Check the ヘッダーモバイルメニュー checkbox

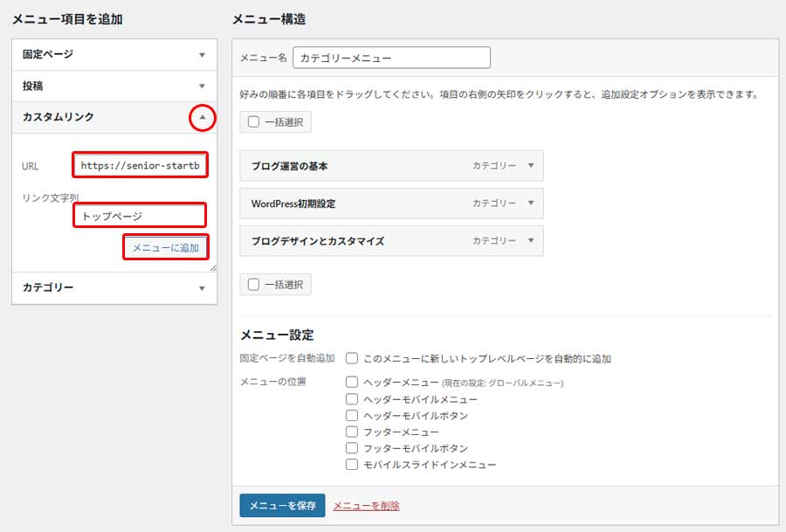click(x=352, y=398)
